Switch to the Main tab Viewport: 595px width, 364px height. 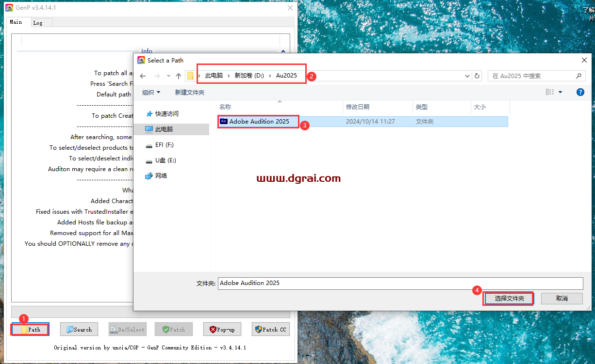point(17,22)
